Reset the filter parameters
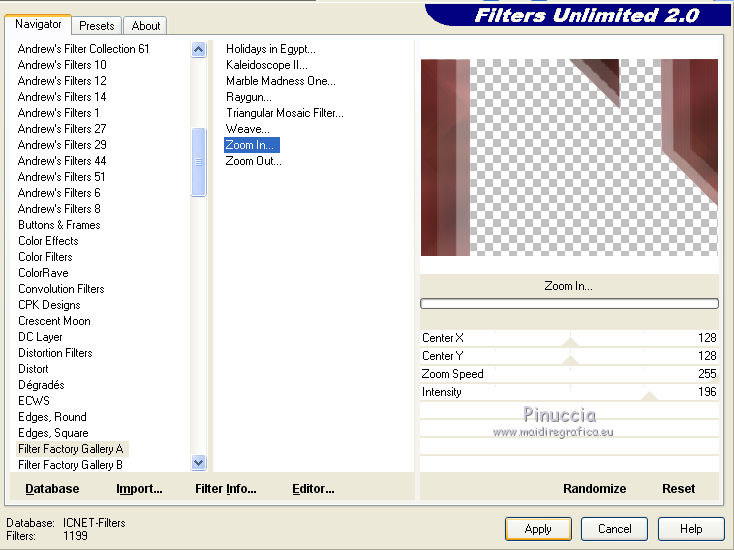 (x=678, y=489)
